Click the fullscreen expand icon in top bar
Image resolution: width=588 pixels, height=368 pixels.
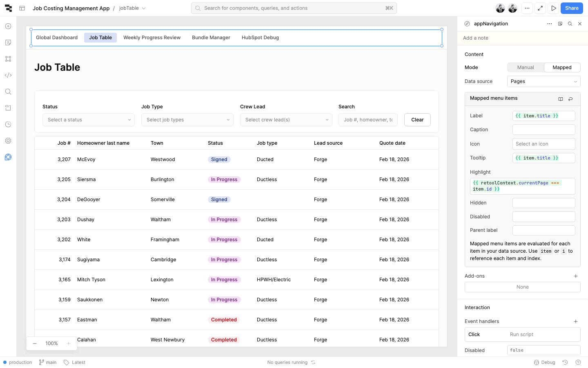(x=540, y=8)
